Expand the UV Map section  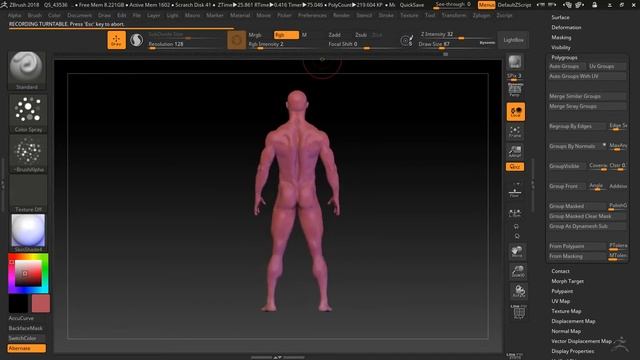(x=560, y=301)
